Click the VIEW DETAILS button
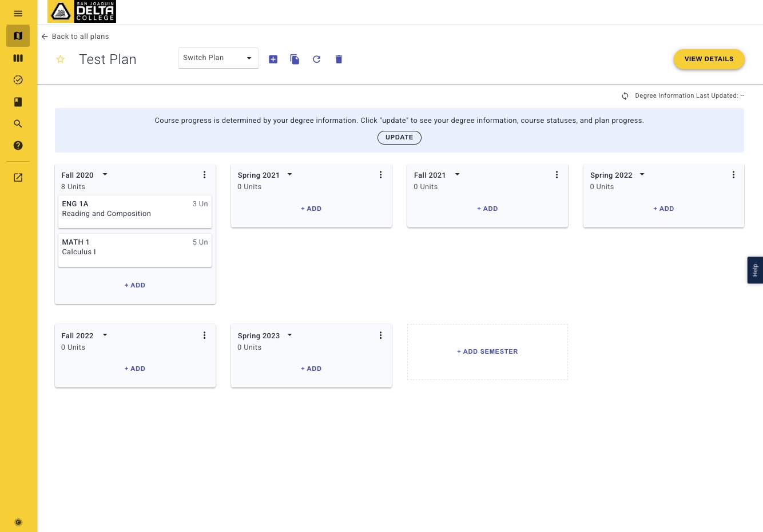This screenshot has width=763, height=532. 709,59
